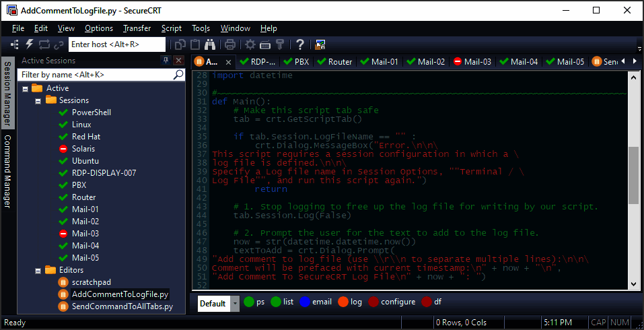Select the Mail-04 session in tree
The height and width of the screenshot is (330, 644).
click(85, 246)
